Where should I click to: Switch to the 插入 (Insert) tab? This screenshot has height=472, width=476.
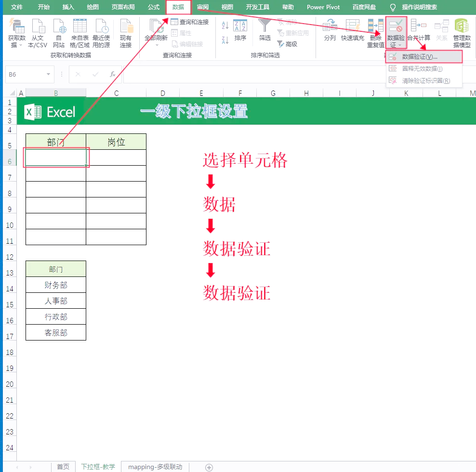[68, 7]
